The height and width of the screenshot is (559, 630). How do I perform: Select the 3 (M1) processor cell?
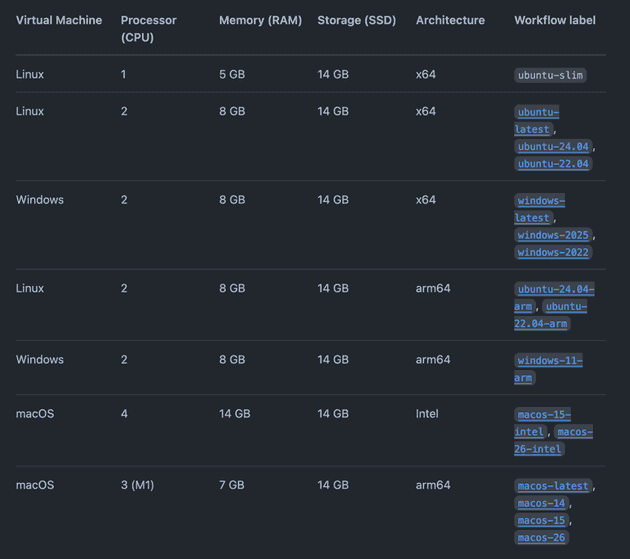click(138, 485)
